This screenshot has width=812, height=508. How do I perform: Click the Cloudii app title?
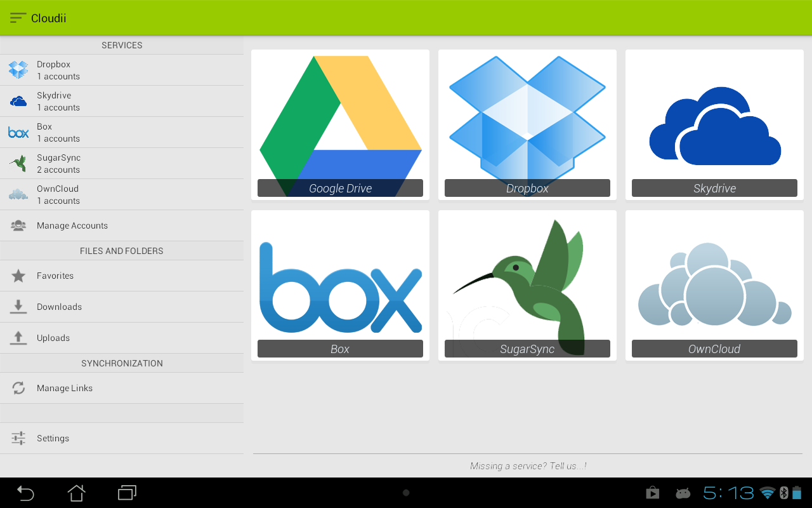(49, 18)
